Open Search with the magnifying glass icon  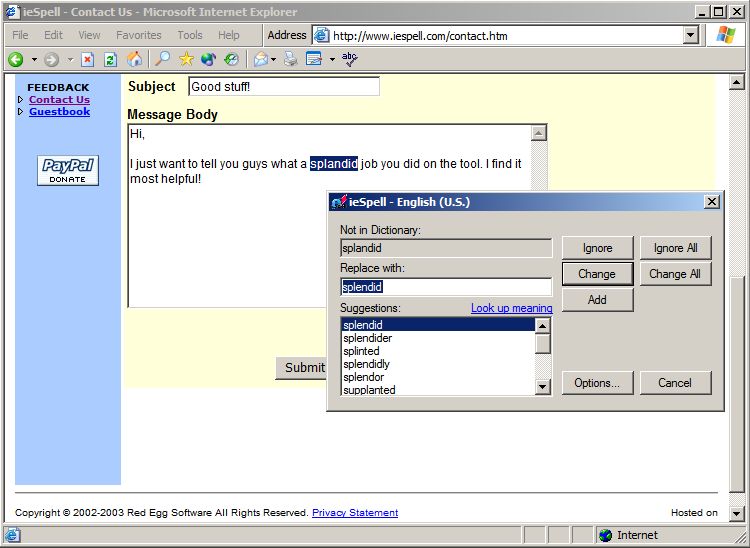tap(162, 59)
